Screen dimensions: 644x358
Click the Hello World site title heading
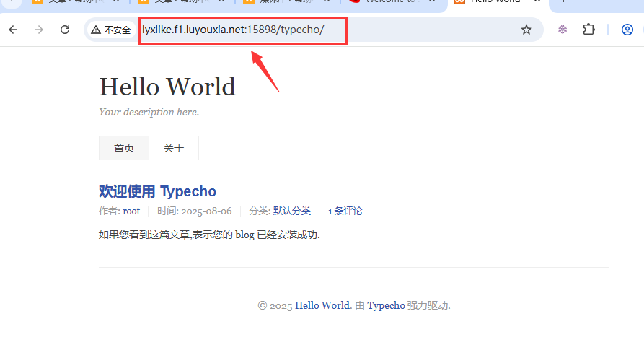click(167, 87)
